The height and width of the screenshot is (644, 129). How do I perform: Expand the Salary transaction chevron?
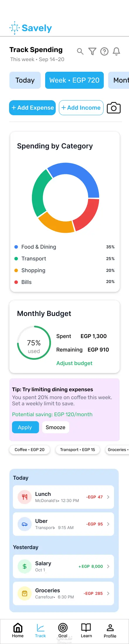coord(108,566)
